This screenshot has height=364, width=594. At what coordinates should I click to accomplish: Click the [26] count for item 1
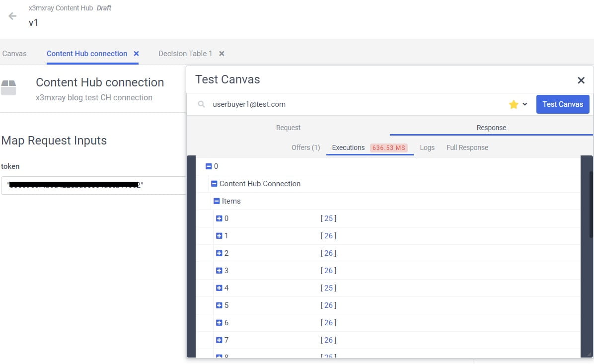pos(328,236)
